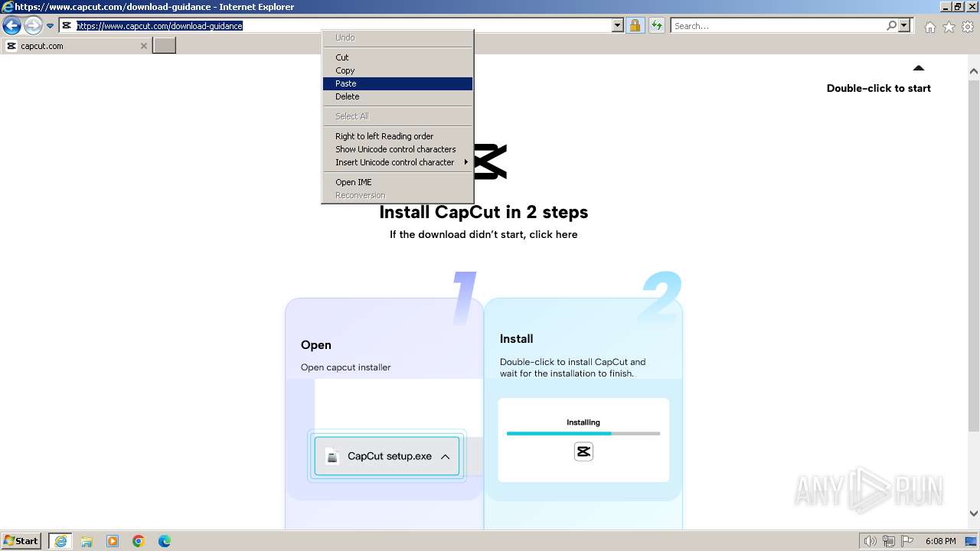Image resolution: width=980 pixels, height=551 pixels.
Task: Select Show Unicode control characters
Action: [397, 149]
